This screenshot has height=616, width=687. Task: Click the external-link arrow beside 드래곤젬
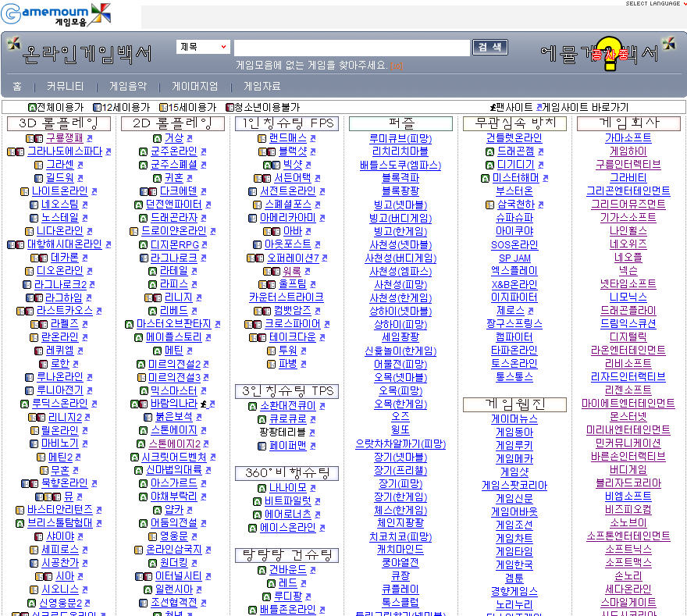(x=541, y=151)
